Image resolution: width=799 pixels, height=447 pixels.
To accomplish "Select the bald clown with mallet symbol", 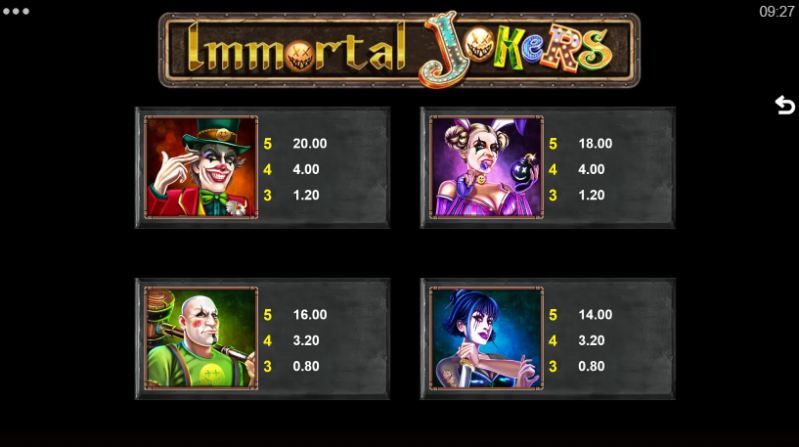I will (x=201, y=338).
